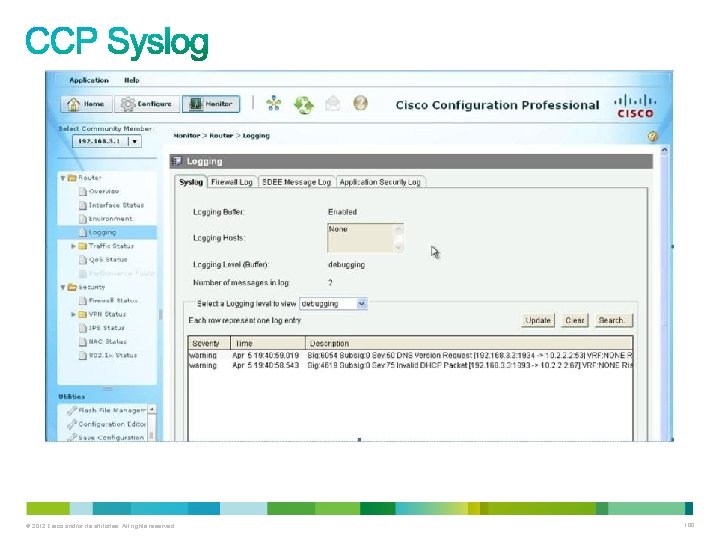This screenshot has width=720, height=540.
Task: Open the Application menu
Action: [x=89, y=80]
